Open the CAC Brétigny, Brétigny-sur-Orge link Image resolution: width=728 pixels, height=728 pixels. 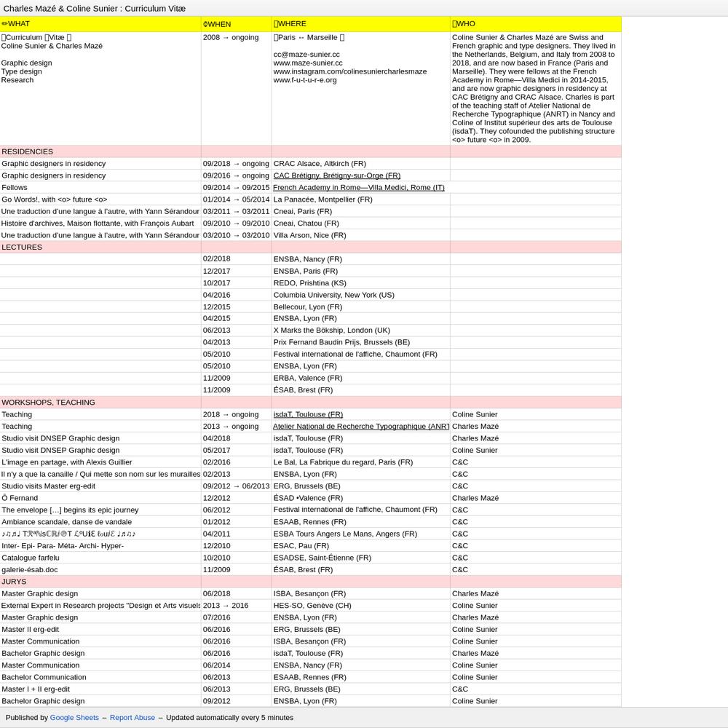tap(336, 175)
